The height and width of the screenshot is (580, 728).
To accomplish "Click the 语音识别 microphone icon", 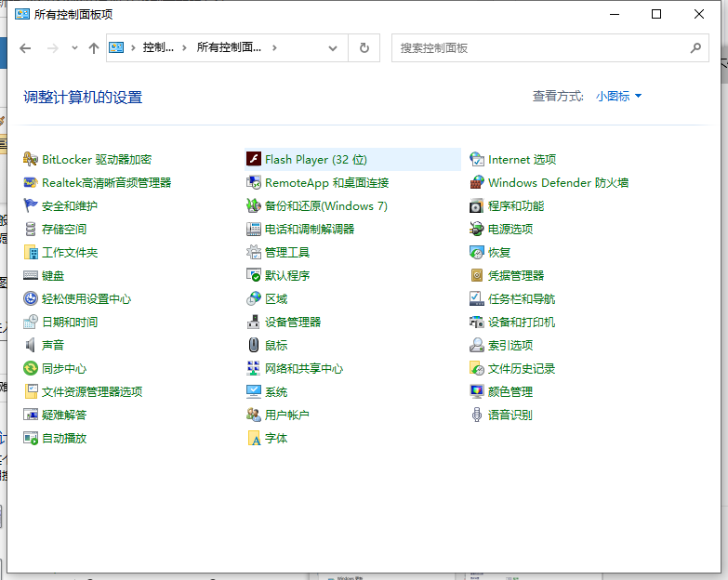I will pos(477,415).
